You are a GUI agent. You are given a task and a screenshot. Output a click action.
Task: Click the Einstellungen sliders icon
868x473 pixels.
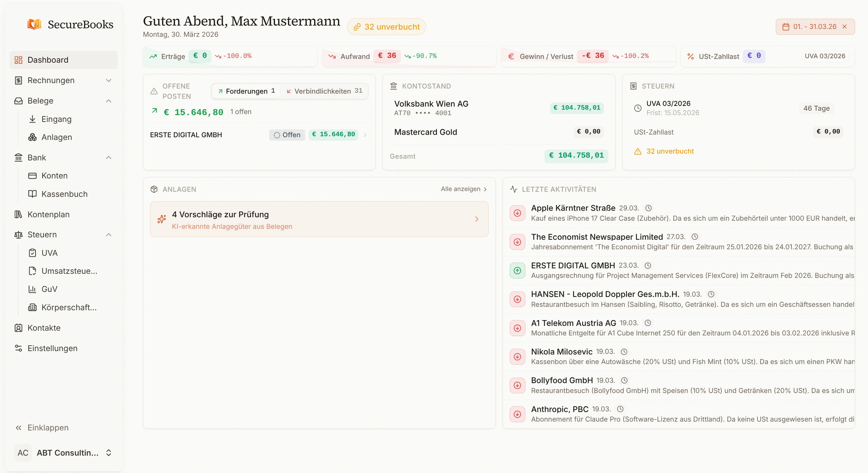tap(18, 348)
